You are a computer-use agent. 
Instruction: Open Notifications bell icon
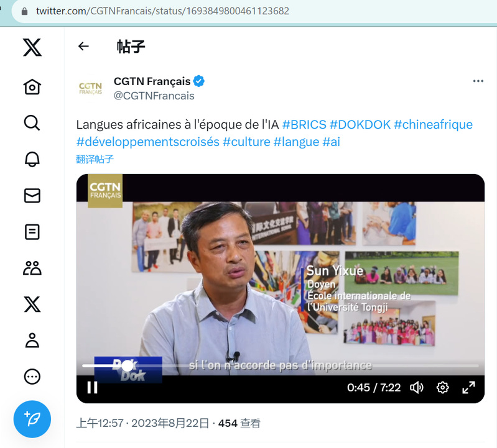click(x=32, y=159)
